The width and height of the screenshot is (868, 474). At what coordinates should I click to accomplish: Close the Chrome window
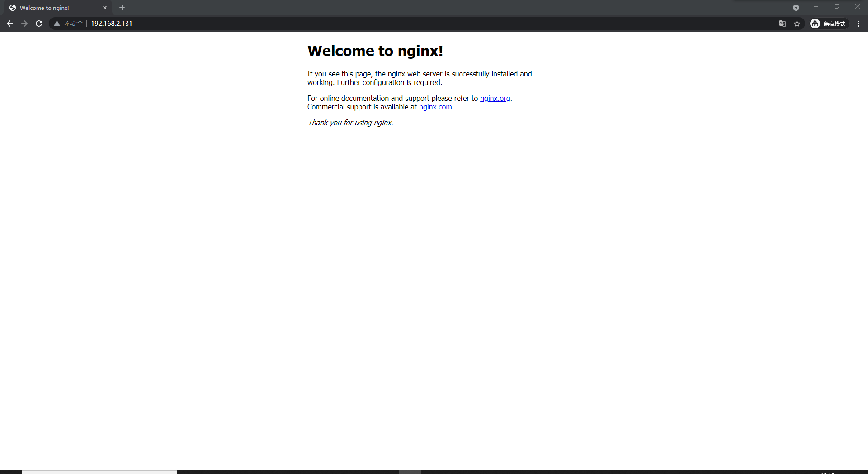point(858,7)
